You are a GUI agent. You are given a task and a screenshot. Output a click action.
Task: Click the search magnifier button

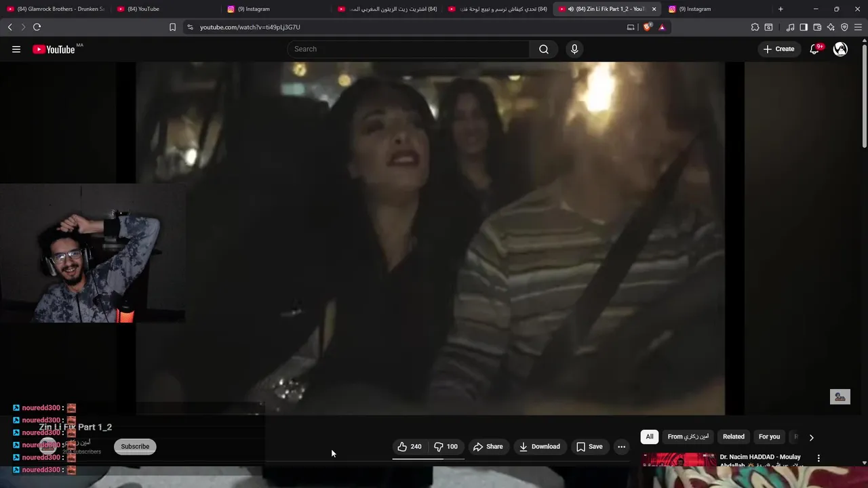click(x=544, y=49)
